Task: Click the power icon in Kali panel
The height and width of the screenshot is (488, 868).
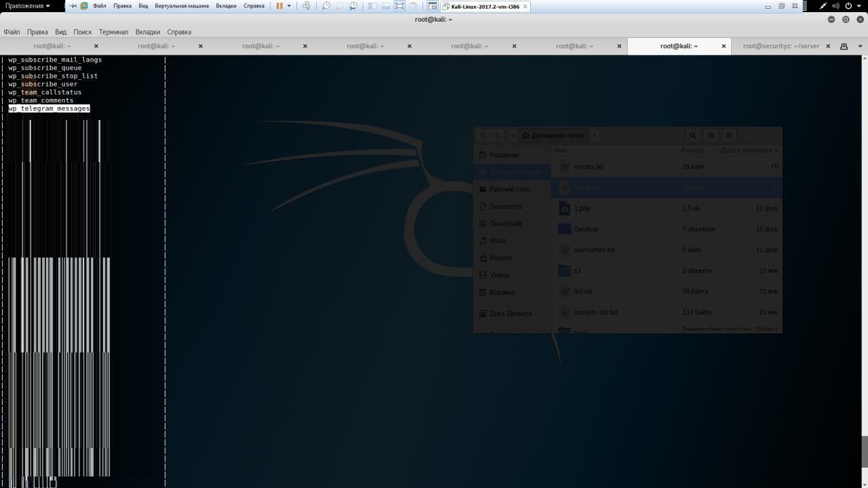Action: tap(848, 5)
